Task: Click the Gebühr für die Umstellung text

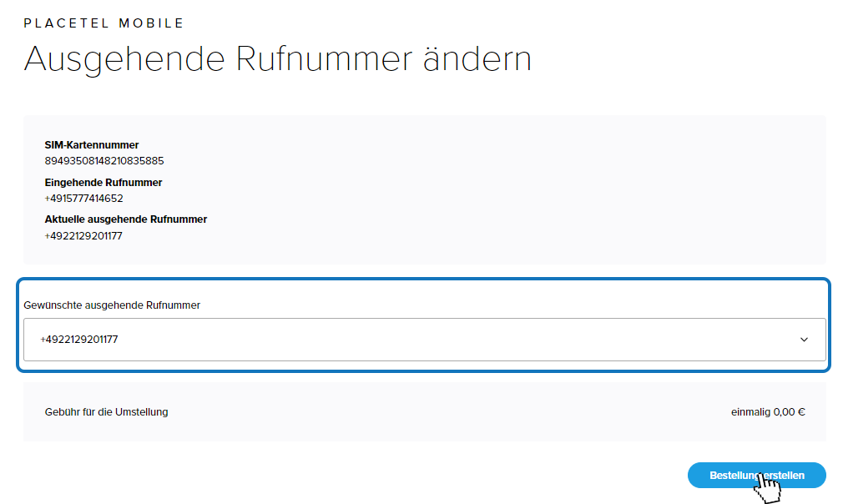Action: point(107,412)
